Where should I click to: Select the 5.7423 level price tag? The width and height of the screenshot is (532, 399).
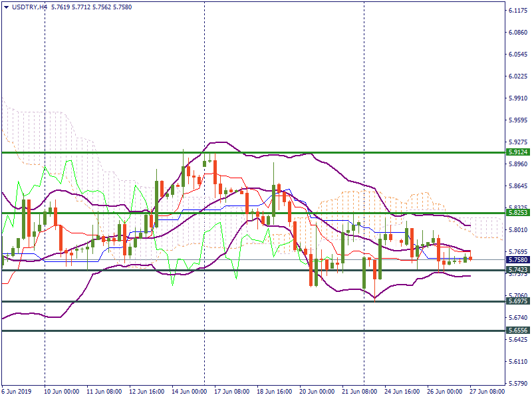point(517,270)
